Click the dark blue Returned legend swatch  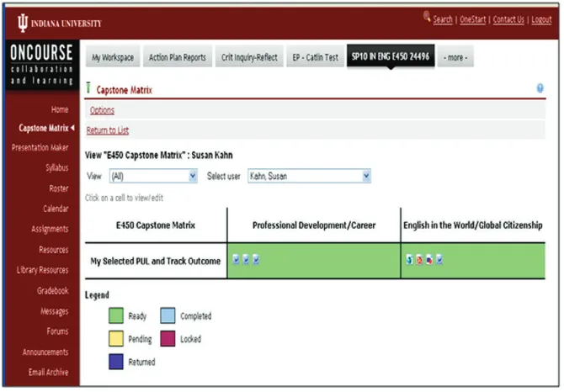(116, 362)
